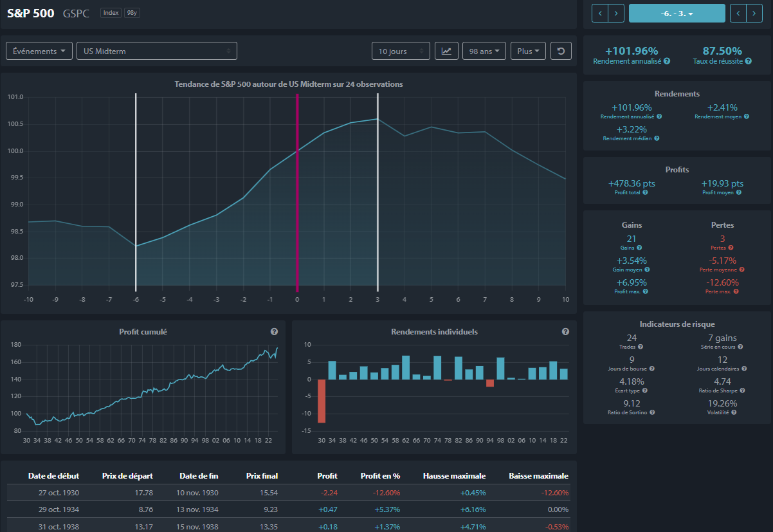Screen dimensions: 773x532
Task: Open the 98 ans period dropdown
Action: 484,51
